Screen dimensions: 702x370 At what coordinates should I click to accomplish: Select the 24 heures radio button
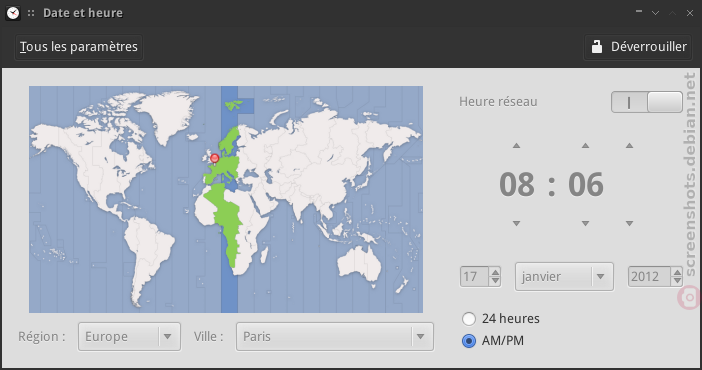point(469,319)
